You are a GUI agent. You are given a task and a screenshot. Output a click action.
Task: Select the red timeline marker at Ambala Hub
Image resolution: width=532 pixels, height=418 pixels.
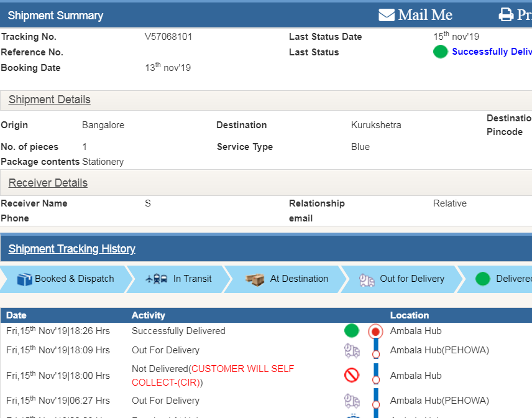[375, 331]
